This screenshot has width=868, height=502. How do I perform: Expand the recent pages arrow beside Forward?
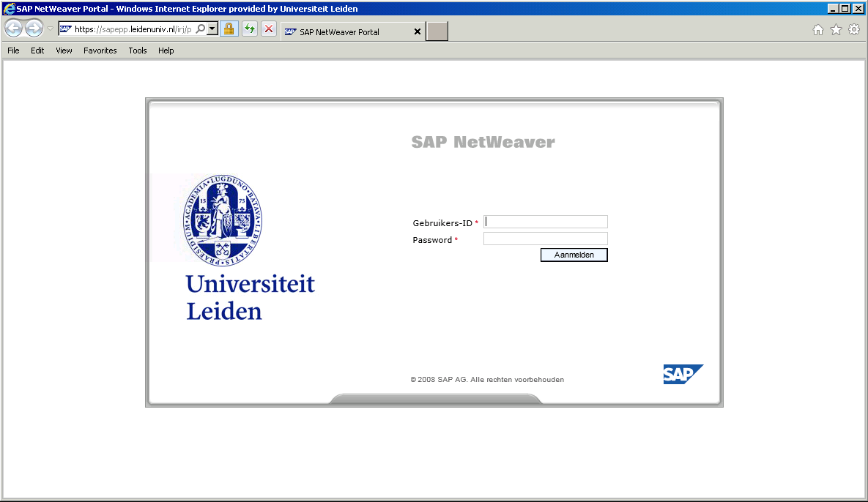point(50,29)
